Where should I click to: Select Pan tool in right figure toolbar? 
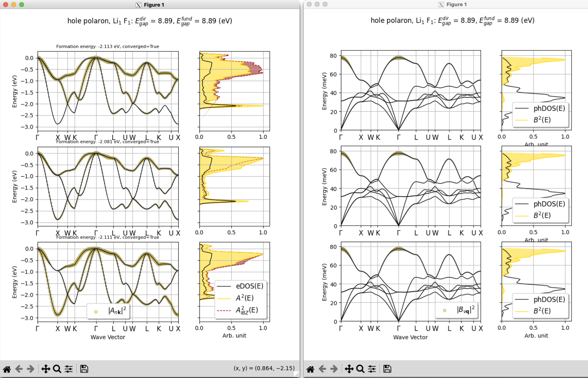pos(349,369)
